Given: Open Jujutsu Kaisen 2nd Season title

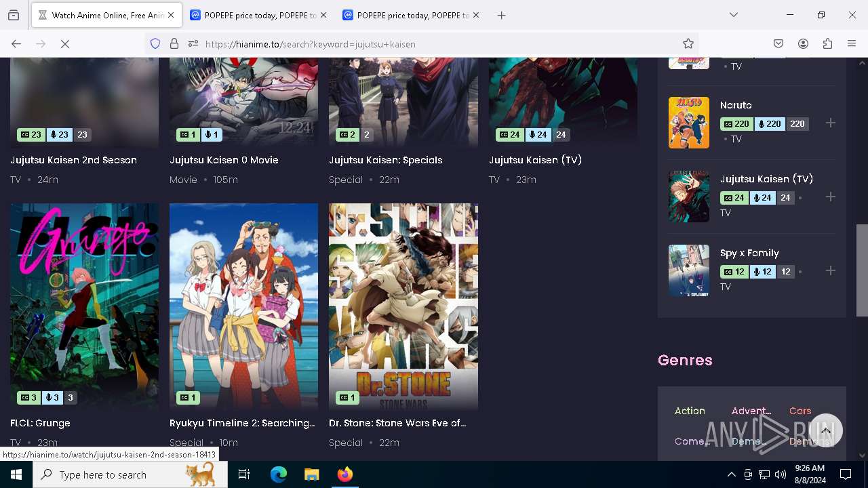Looking at the screenshot, I should click(73, 160).
